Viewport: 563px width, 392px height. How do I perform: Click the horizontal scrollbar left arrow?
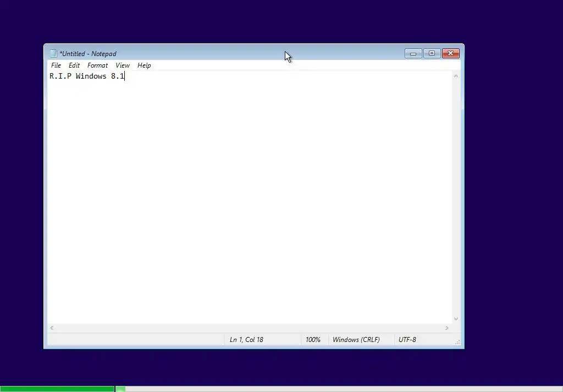point(52,328)
